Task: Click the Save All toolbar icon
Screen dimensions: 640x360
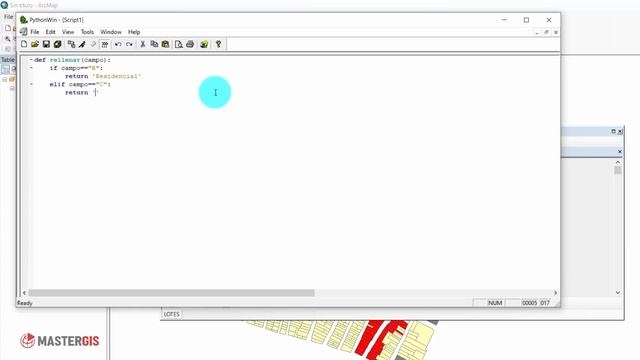Action: pos(58,44)
